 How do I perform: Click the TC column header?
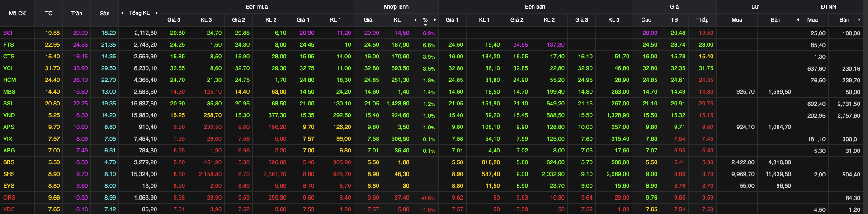point(49,14)
